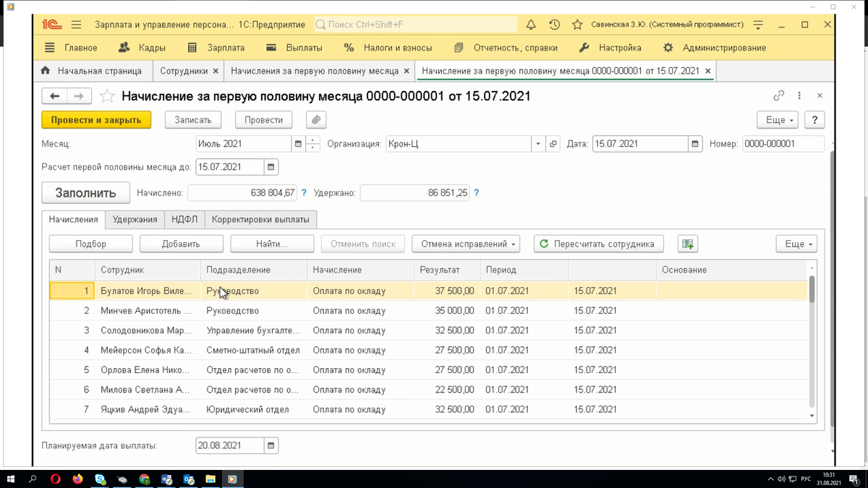Image resolution: width=868 pixels, height=488 pixels.
Task: Open the Налоги и взносы section
Action: (388, 48)
